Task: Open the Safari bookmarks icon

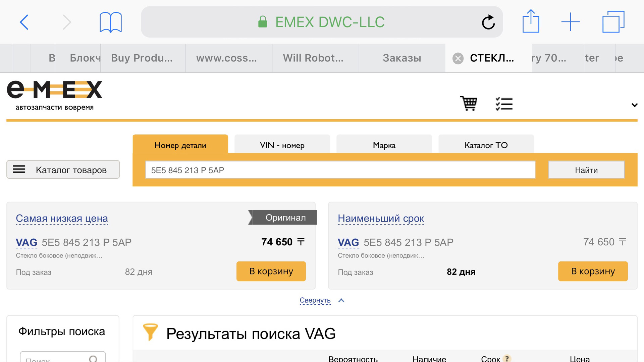Action: (x=110, y=22)
